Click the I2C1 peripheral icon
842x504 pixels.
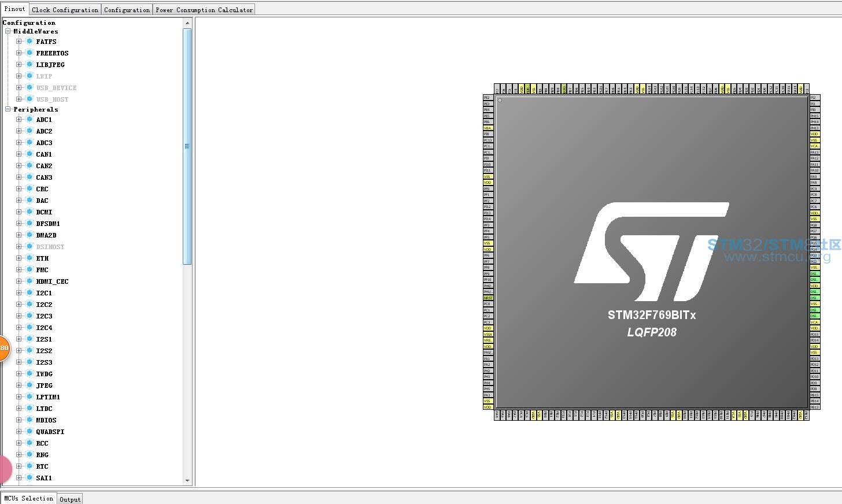[x=29, y=293]
